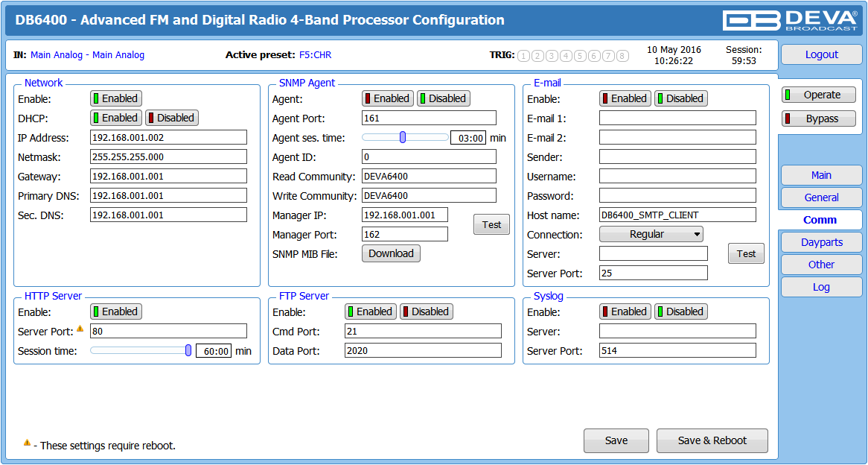Click the Primary DNS field

click(x=168, y=196)
